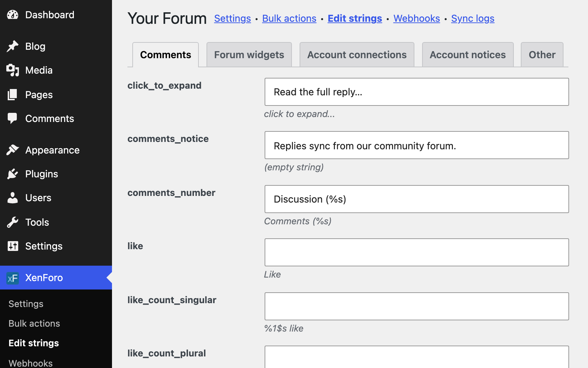Open the Blog menu item
The image size is (588, 368).
click(x=56, y=46)
